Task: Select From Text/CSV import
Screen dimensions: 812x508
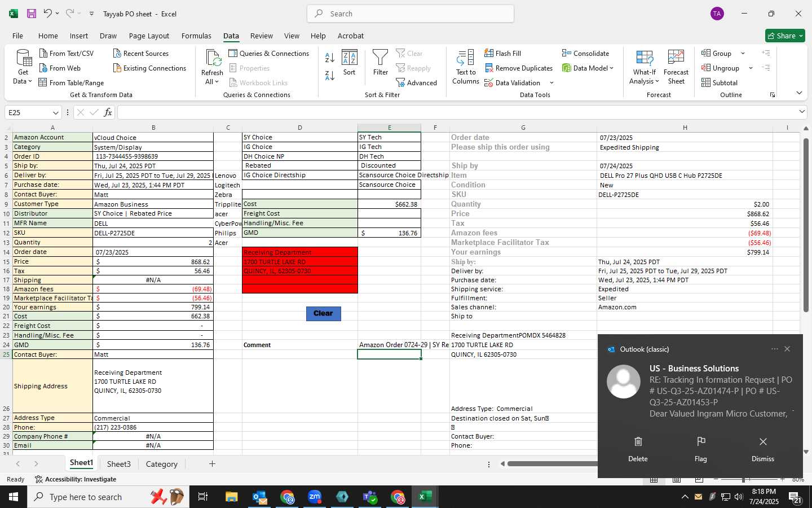Action: pos(66,54)
